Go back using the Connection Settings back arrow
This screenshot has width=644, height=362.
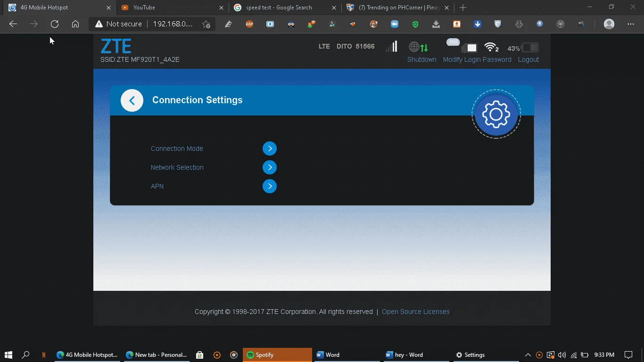click(x=132, y=100)
